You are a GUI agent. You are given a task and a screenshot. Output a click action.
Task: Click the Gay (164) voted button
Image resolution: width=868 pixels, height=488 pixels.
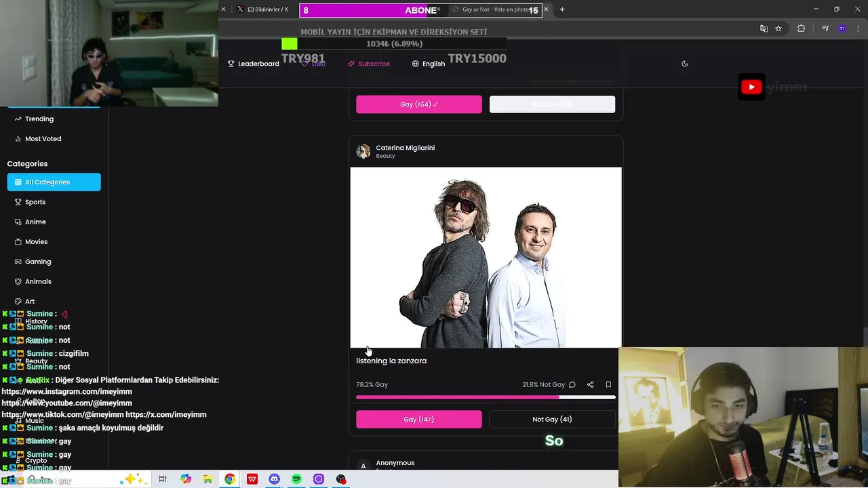tap(419, 104)
